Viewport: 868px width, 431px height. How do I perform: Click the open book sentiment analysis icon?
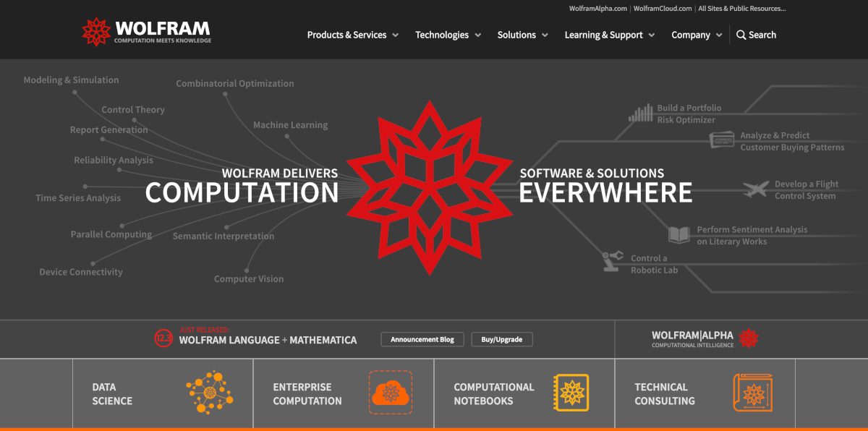tap(678, 235)
